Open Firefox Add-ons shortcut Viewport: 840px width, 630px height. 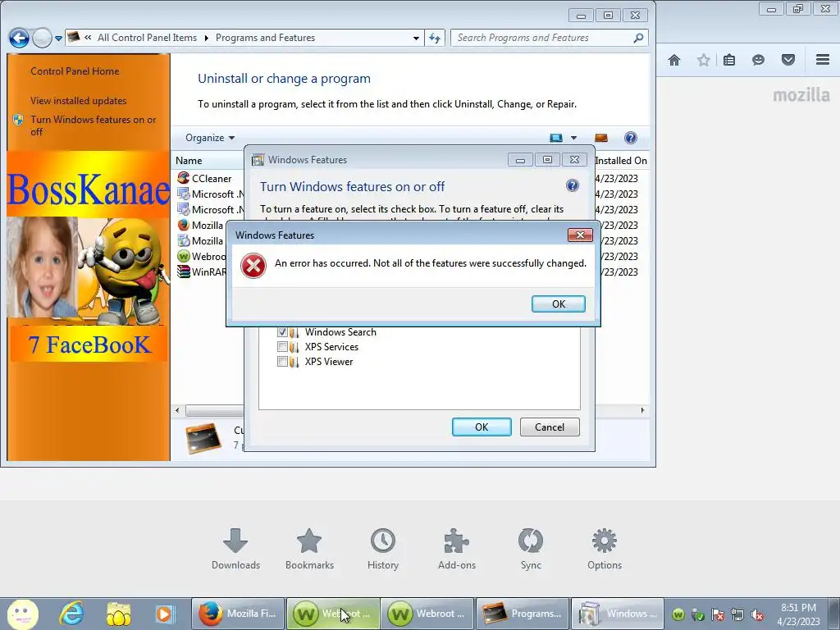tap(457, 549)
